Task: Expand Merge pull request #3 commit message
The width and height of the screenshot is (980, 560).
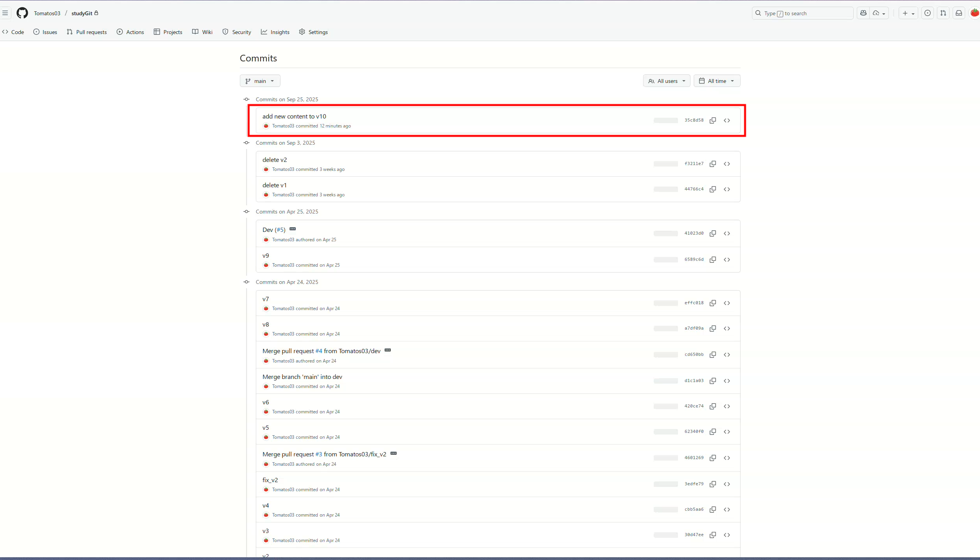Action: [x=394, y=454]
